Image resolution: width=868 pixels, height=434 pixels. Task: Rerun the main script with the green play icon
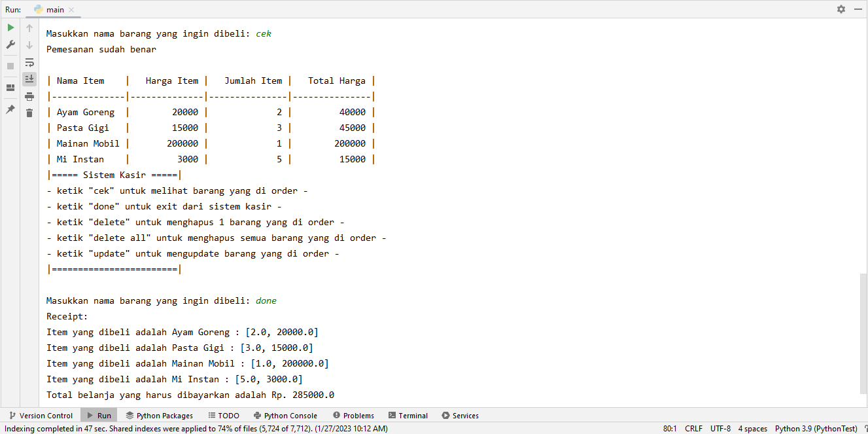coord(10,27)
